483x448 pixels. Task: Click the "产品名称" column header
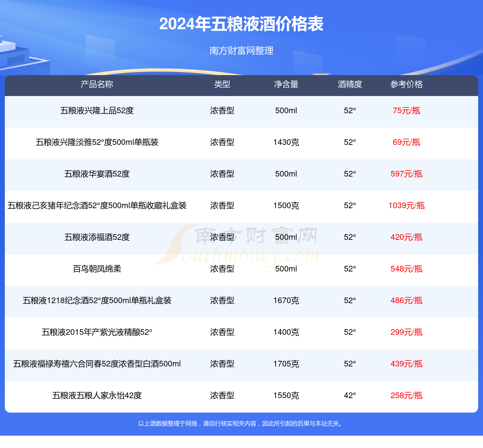click(97, 84)
